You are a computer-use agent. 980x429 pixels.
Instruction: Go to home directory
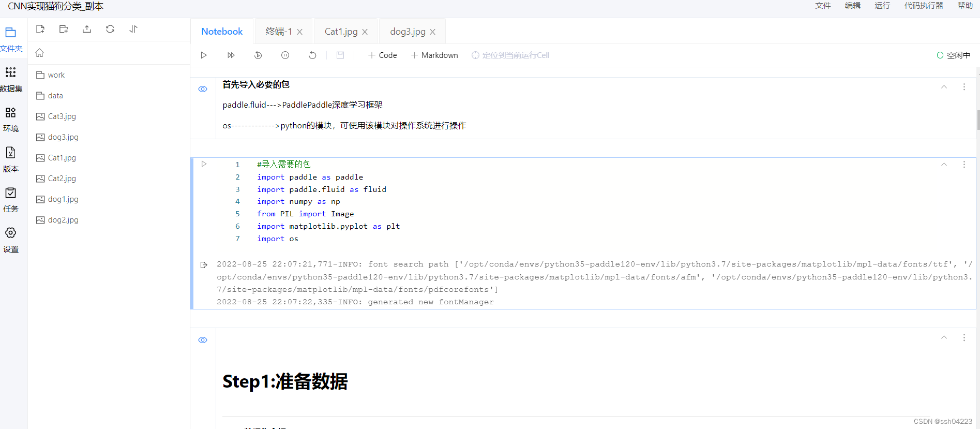point(40,53)
